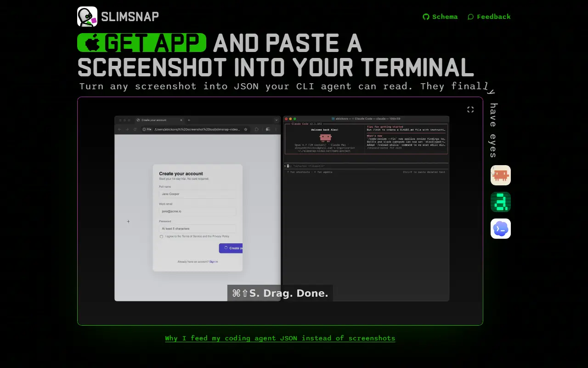This screenshot has height=368, width=588.
Task: Click the extensions puzzle icon in demo browser
Action: pyautogui.click(x=256, y=129)
